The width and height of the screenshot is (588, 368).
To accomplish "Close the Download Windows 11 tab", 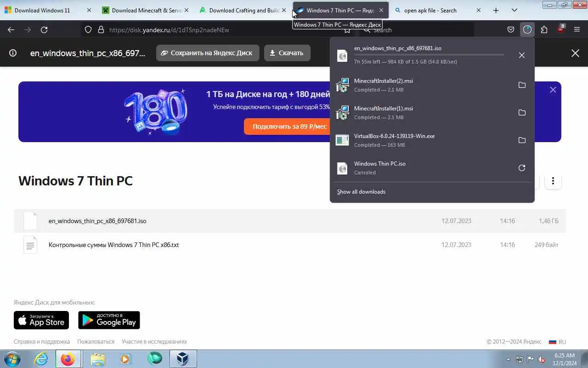I will coord(89,10).
